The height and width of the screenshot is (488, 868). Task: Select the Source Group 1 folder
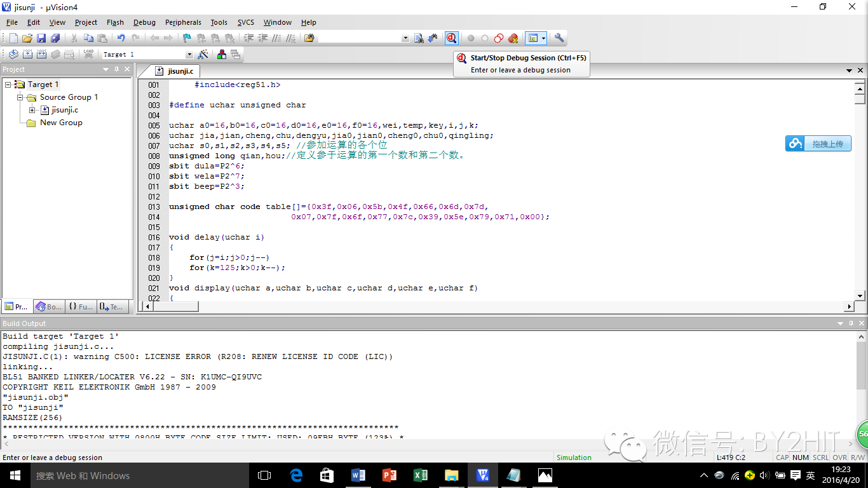pyautogui.click(x=69, y=97)
